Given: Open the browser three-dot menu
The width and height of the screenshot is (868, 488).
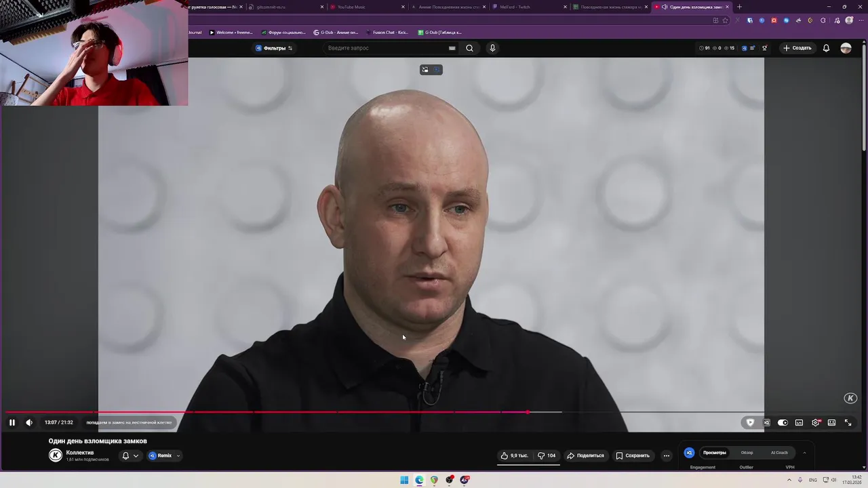Looking at the screenshot, I should pos(861,20).
